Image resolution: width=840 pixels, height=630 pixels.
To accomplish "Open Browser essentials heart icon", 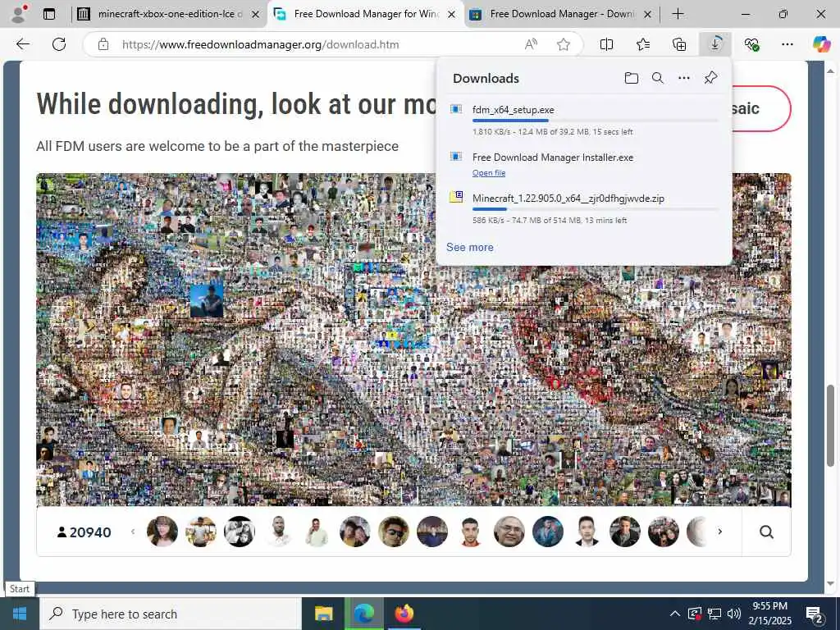I will [751, 44].
